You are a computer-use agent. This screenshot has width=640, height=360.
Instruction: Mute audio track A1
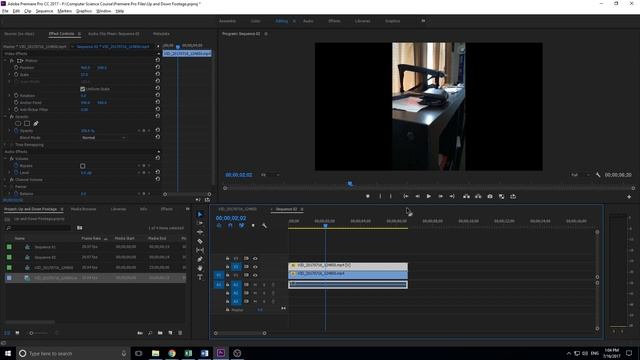tap(255, 284)
